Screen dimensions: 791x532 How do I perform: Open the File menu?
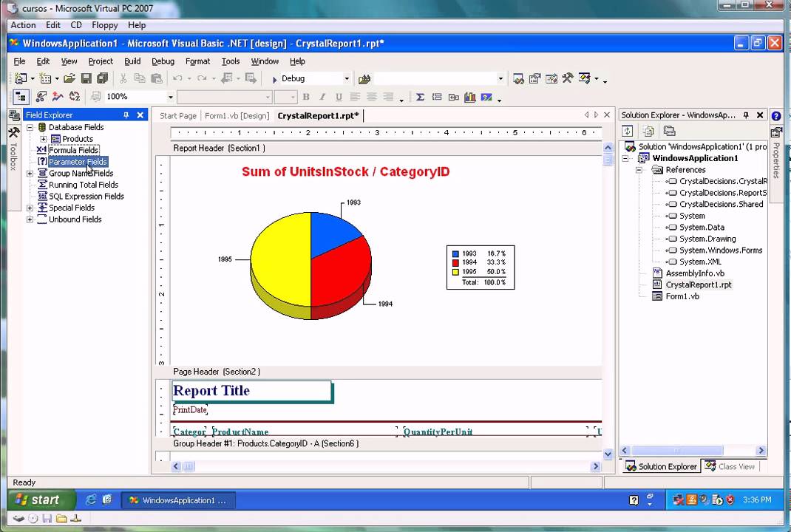(19, 61)
